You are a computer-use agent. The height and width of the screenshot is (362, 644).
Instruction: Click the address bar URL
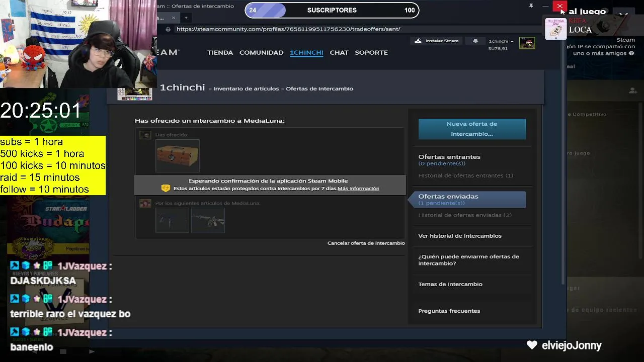288,29
